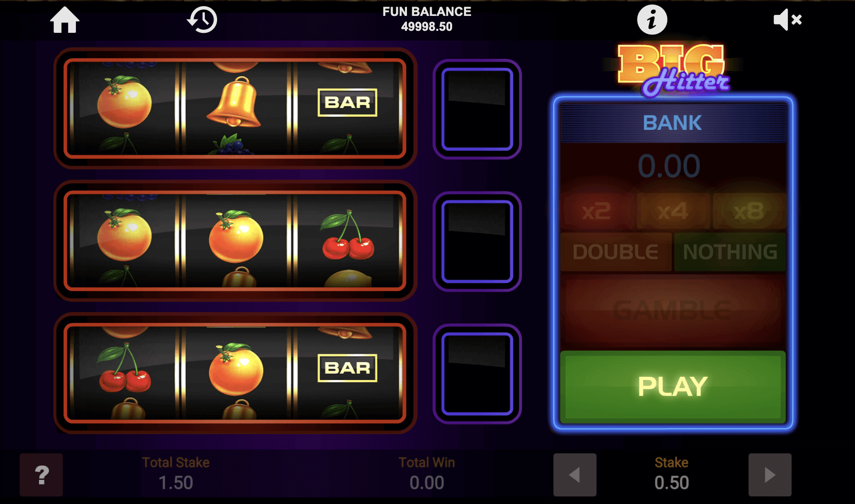855x504 pixels.
Task: Click the empty box beside the top reel
Action: click(x=477, y=109)
